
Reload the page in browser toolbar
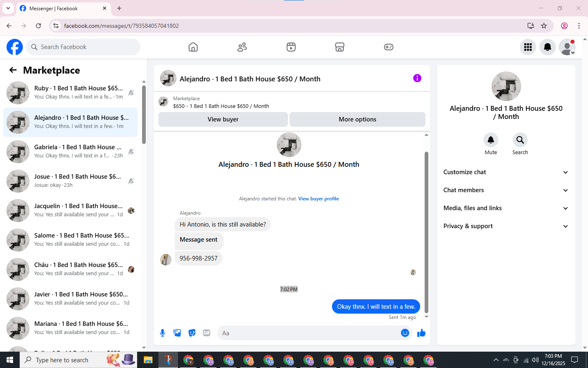coord(38,26)
